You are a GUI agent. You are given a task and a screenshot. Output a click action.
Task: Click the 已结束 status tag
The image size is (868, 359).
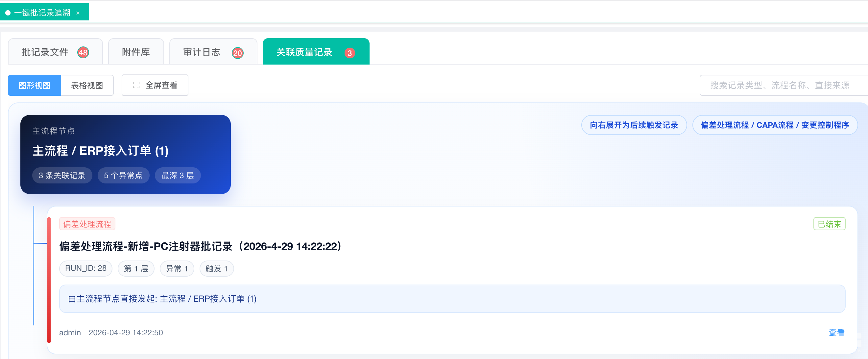click(x=829, y=224)
